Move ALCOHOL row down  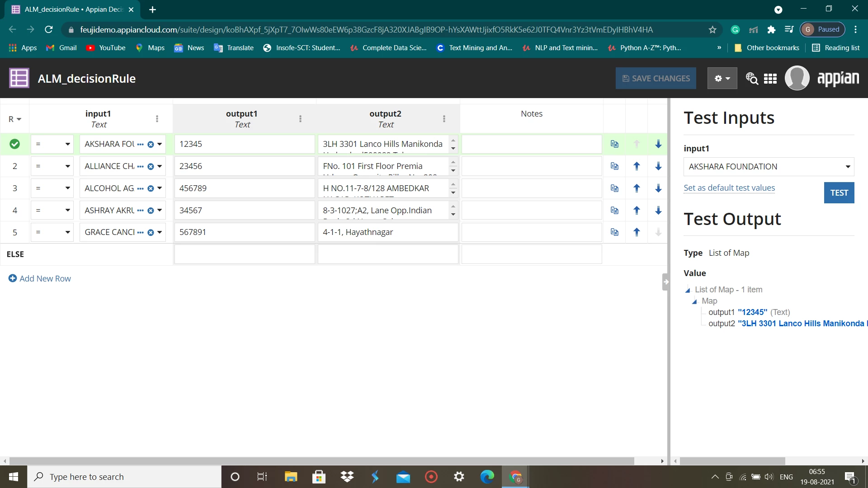658,188
